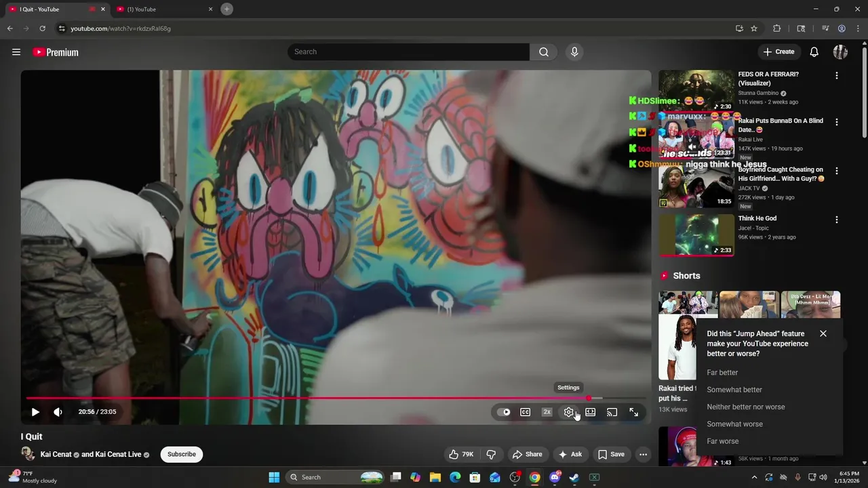
Task: Open the Chrome three-dot menu
Action: pyautogui.click(x=857, y=28)
